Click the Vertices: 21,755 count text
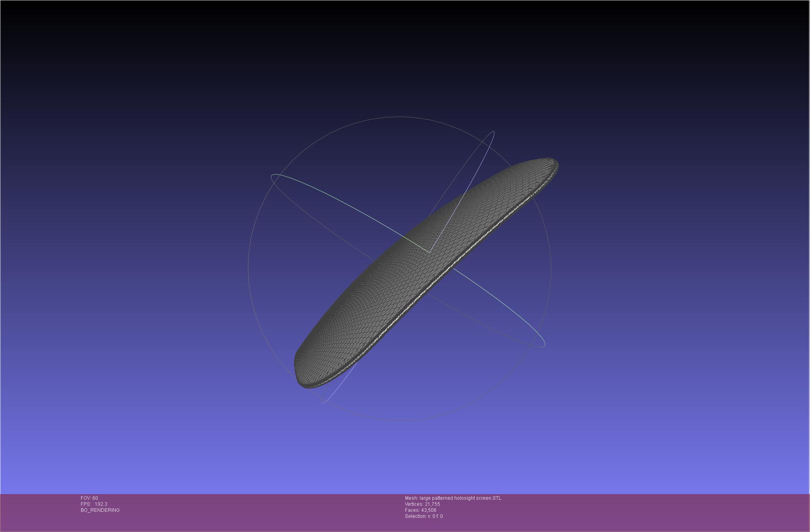The width and height of the screenshot is (810, 532). click(x=422, y=504)
